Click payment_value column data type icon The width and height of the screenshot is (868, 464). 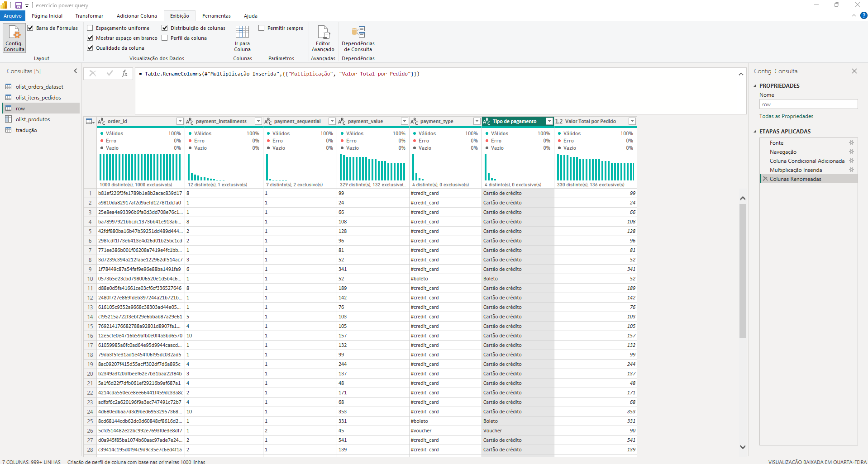[x=342, y=121]
